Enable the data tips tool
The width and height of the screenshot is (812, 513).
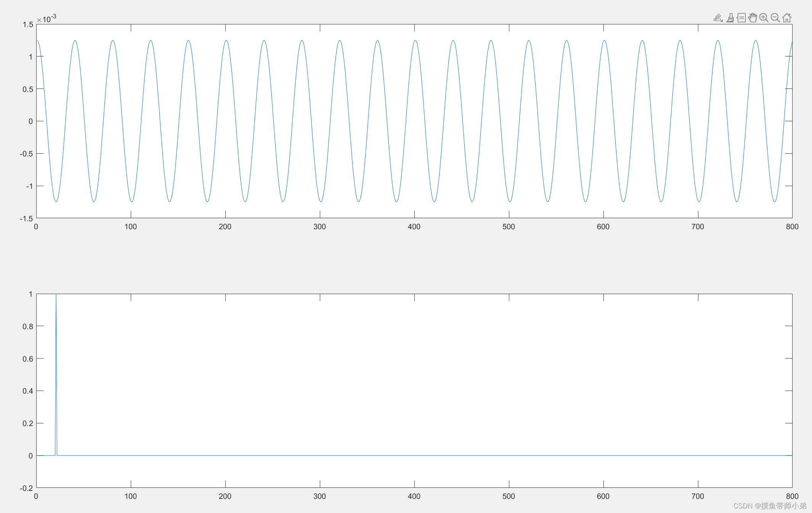pyautogui.click(x=741, y=18)
